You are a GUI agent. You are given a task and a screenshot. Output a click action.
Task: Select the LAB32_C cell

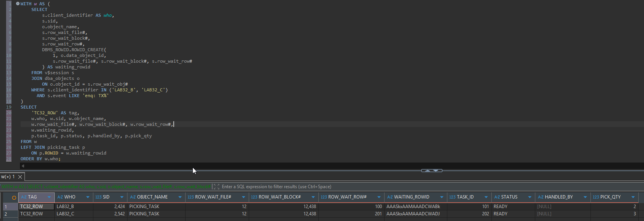point(74,214)
